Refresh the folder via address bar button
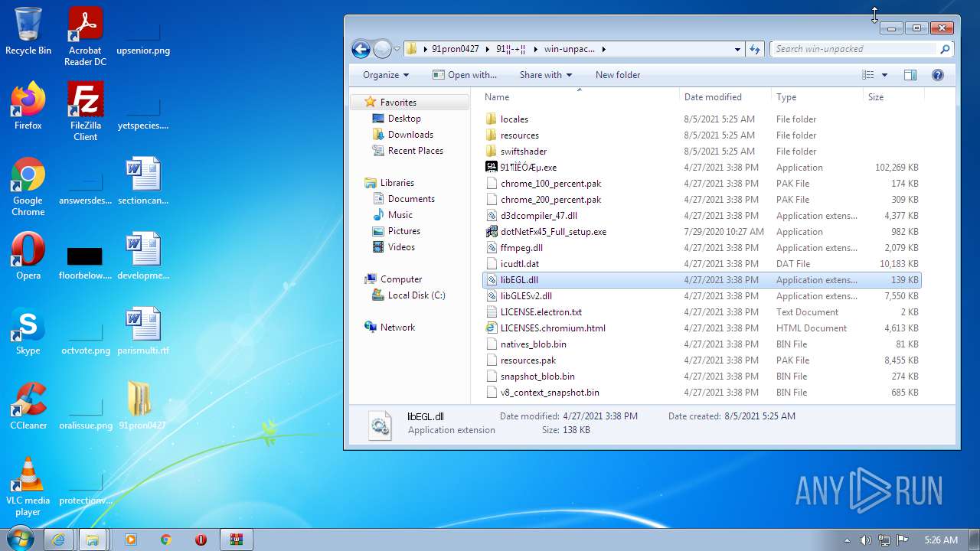 (x=755, y=49)
